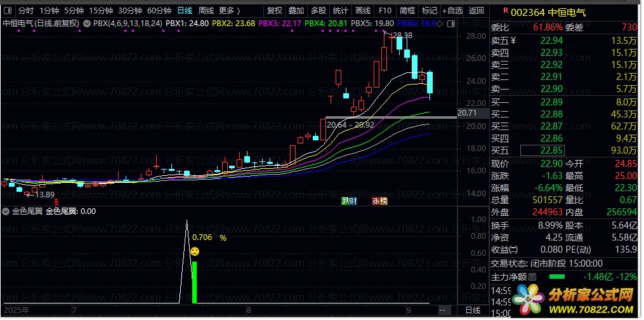Click the PBX3: 22.17 magenta value

280,23
